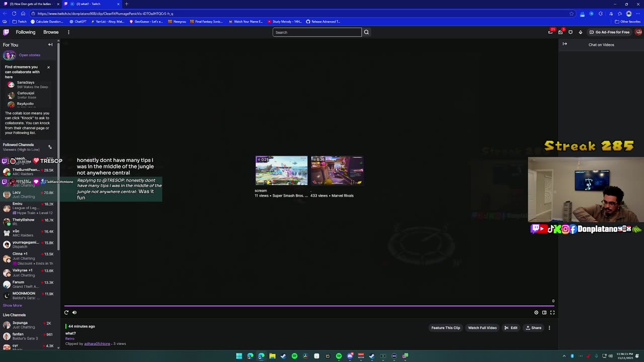644x362 pixels.
Task: Open the Marvel Rivals clip thumbnail
Action: 337,171
